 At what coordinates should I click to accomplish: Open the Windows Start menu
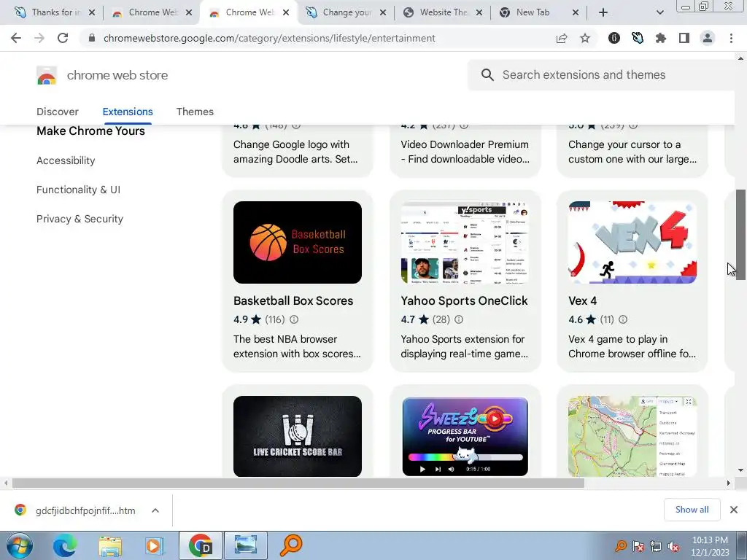tap(20, 545)
